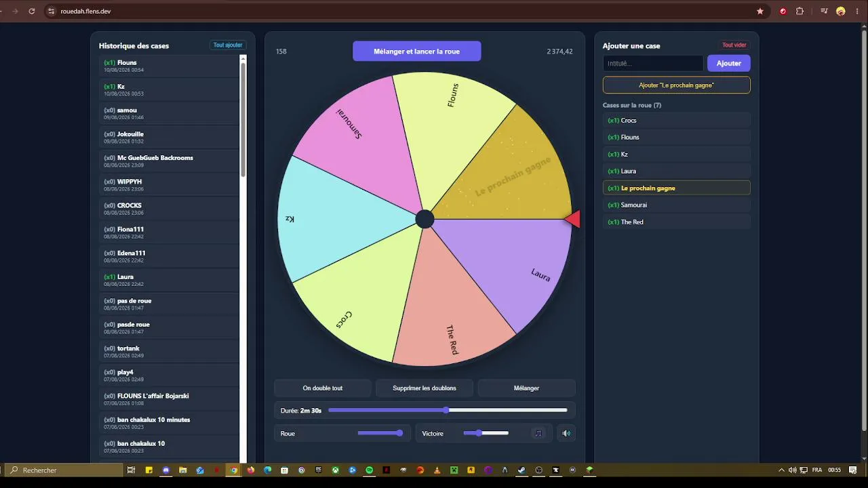
Task: Open system volume control in tray
Action: pyautogui.click(x=791, y=470)
